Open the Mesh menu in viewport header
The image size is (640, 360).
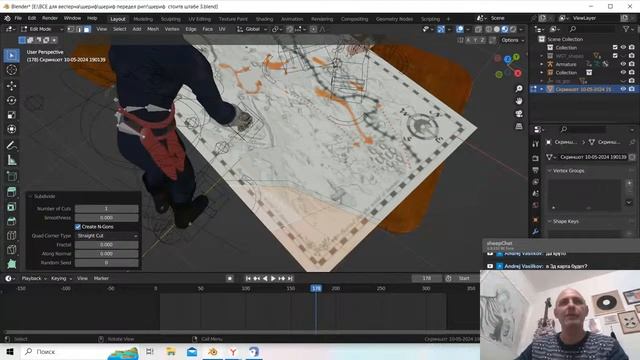click(153, 29)
